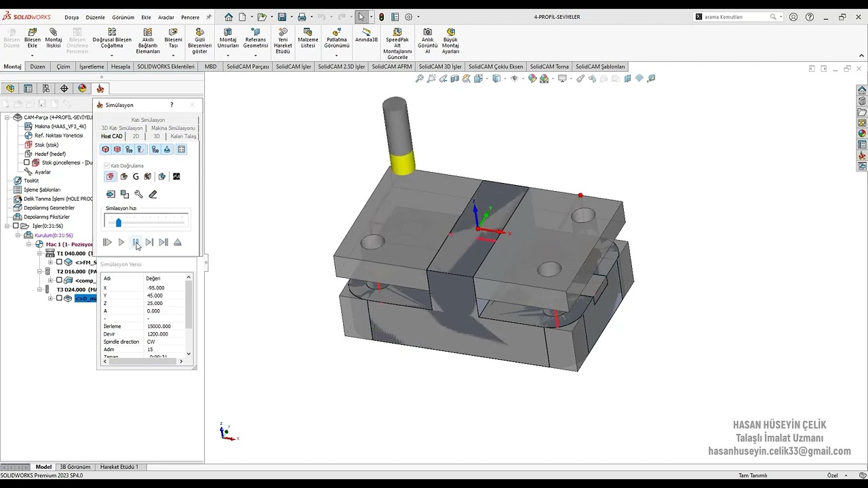Screen dimensions: 868x488
Task: Click the Rebuild traffic light icon
Action: coord(381,17)
